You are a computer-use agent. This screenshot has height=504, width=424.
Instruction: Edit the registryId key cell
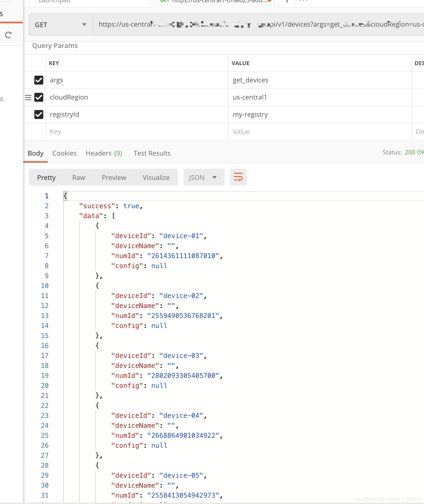137,114
